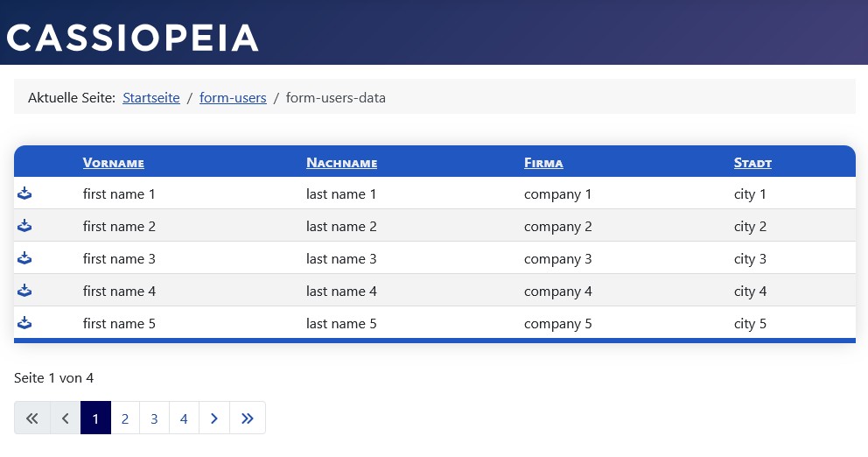
Task: Click download icon for first name 2 row
Action: [24, 226]
